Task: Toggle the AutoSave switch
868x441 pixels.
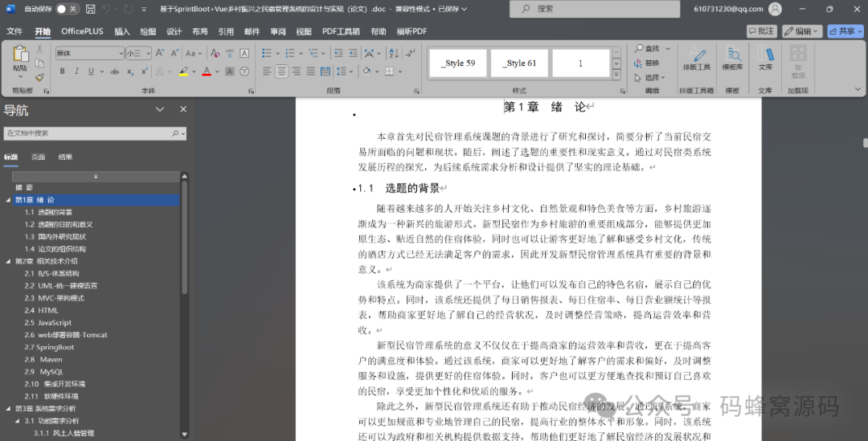Action: pos(67,9)
